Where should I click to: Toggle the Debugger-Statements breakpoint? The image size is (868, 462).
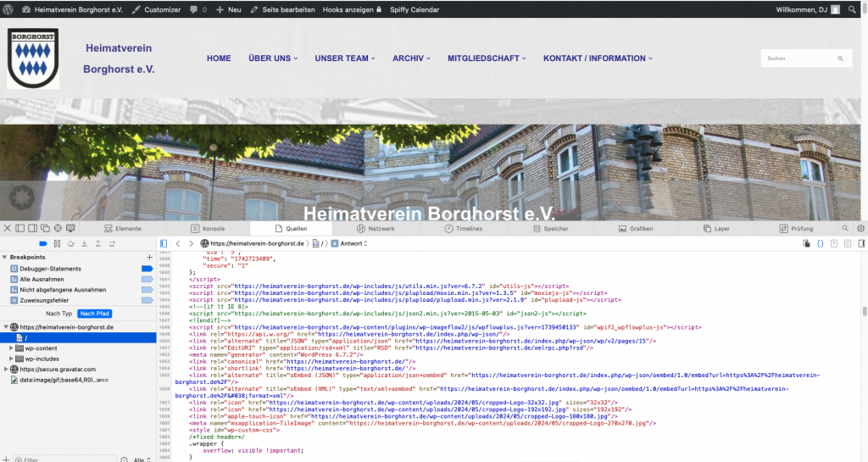click(x=146, y=268)
